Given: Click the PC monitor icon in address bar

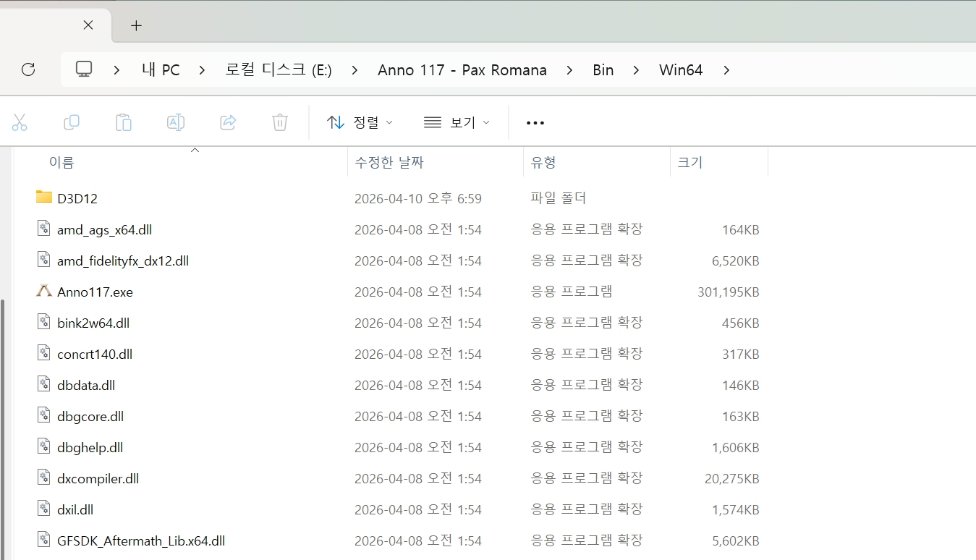Looking at the screenshot, I should [x=85, y=69].
